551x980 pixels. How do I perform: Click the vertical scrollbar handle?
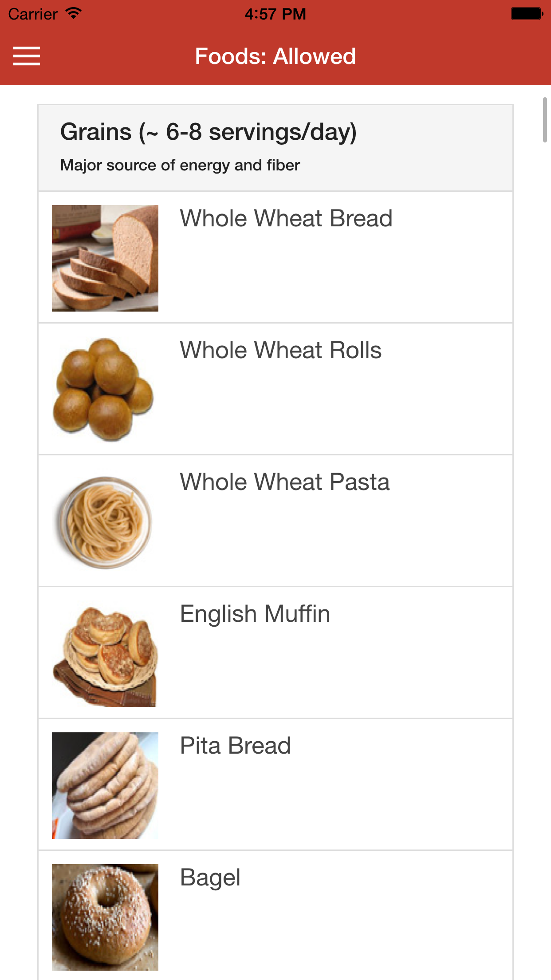click(x=544, y=120)
